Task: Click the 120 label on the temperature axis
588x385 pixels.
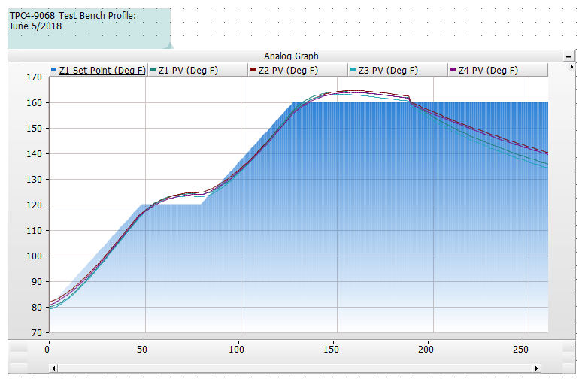Action: 34,205
